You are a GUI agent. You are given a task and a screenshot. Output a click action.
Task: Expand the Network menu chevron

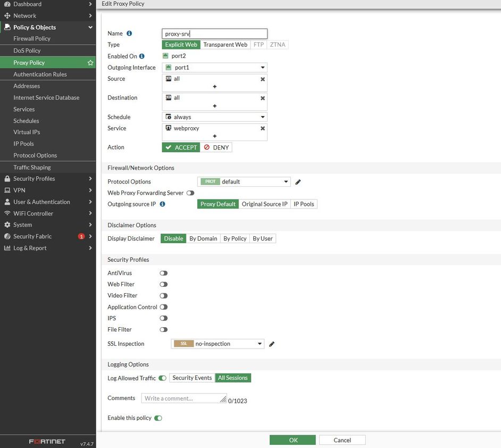(90, 15)
